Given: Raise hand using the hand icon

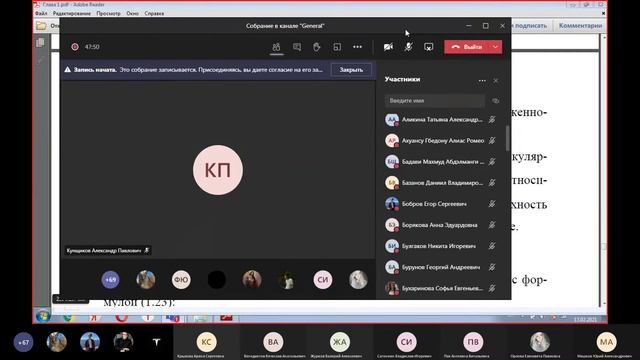Looking at the screenshot, I should tap(317, 47).
